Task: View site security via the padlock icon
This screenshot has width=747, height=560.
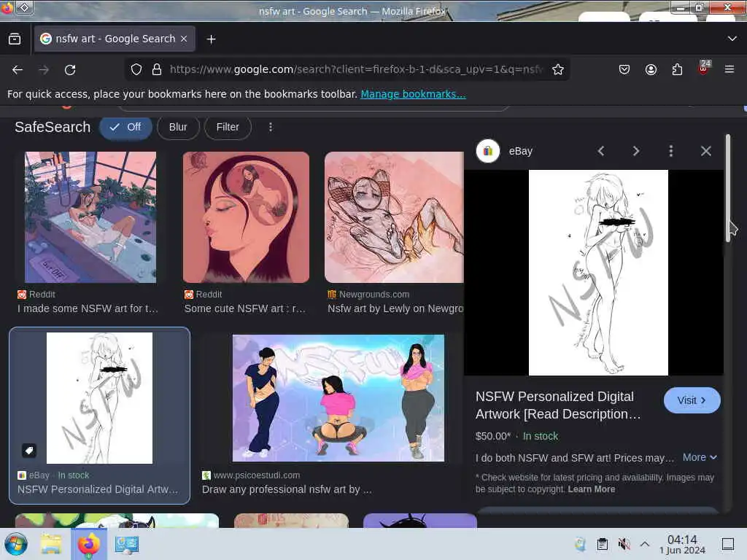Action: click(156, 69)
